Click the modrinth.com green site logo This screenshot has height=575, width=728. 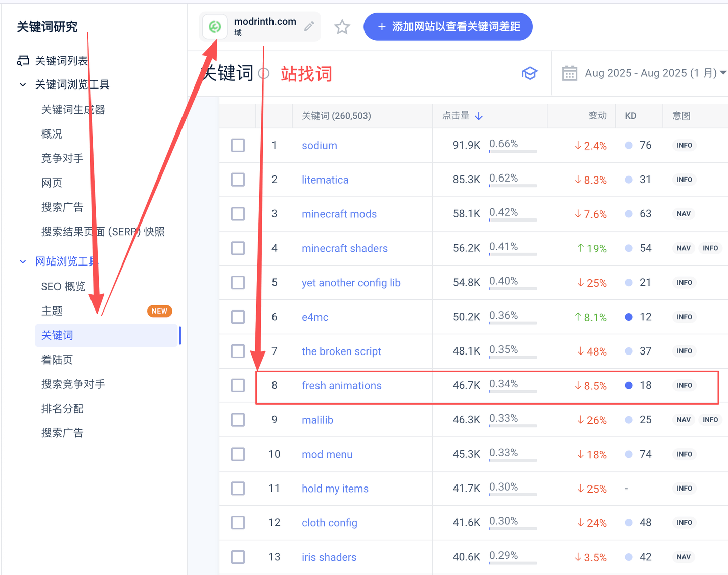pyautogui.click(x=215, y=27)
